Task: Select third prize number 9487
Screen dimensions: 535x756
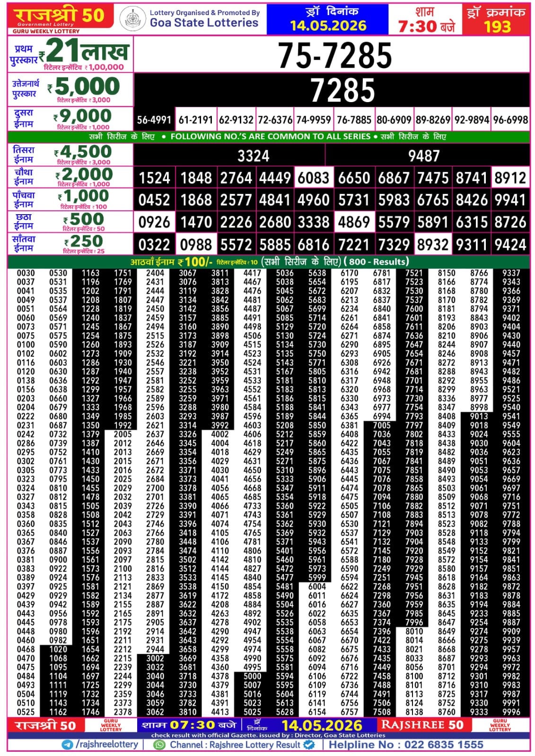Action: click(424, 156)
